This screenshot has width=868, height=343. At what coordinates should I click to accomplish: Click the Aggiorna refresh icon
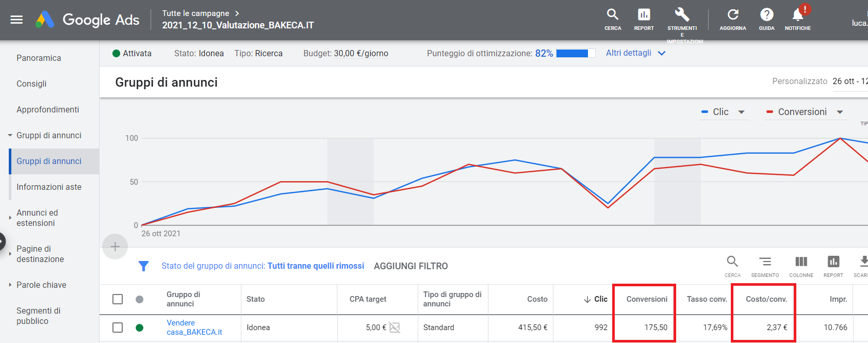point(732,15)
